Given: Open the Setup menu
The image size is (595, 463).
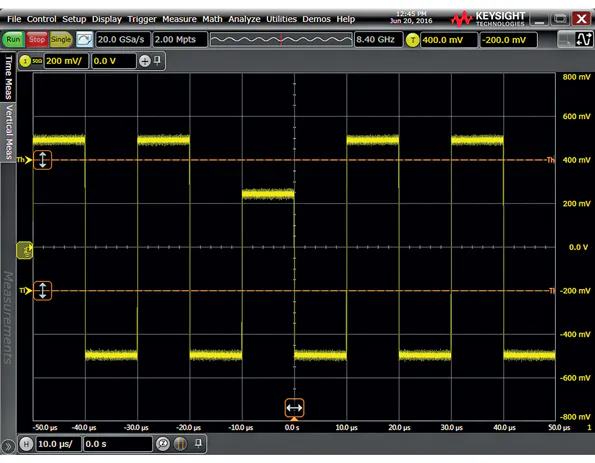Looking at the screenshot, I should pyautogui.click(x=74, y=19).
